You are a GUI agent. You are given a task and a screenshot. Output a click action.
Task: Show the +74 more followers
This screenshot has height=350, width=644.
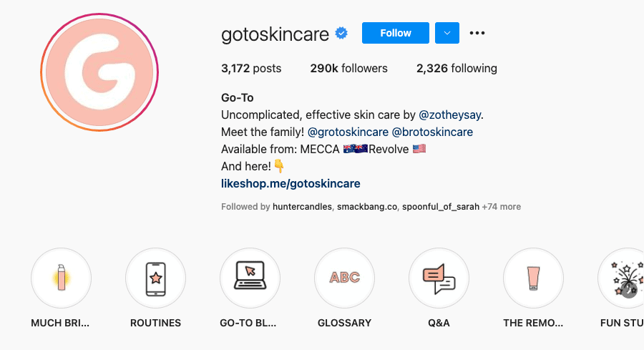point(501,207)
